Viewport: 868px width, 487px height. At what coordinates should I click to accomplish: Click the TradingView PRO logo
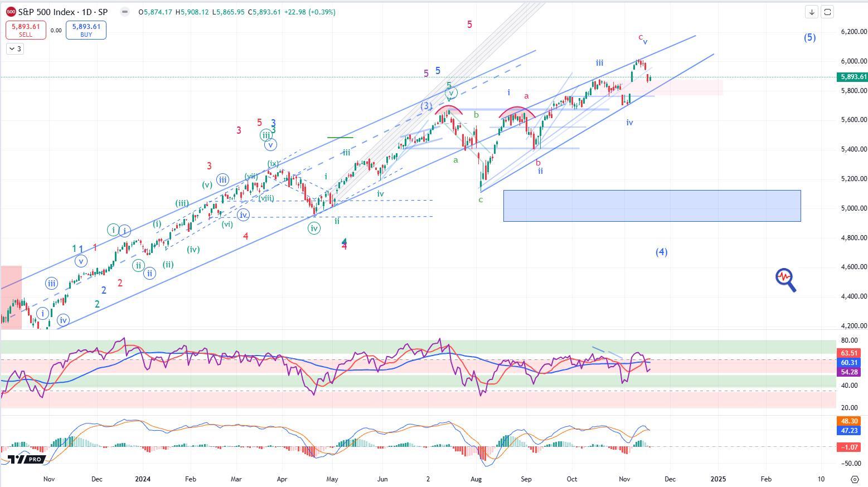coord(26,459)
